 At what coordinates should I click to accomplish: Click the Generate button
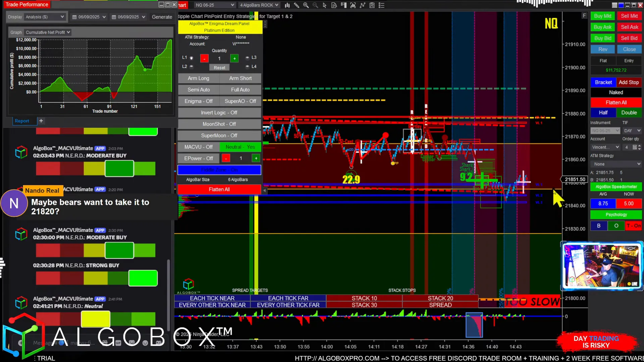pyautogui.click(x=162, y=17)
